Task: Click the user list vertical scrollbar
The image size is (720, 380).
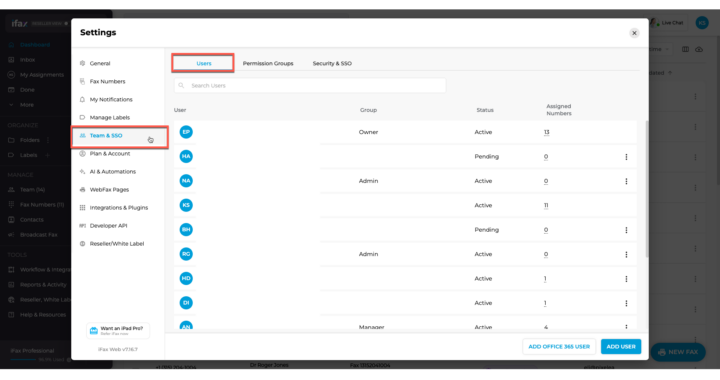Action: click(x=647, y=189)
